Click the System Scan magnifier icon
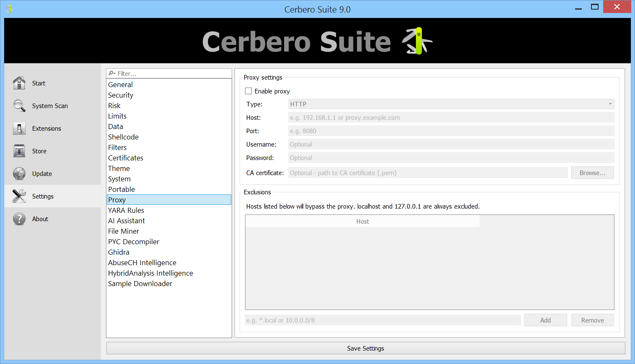Image resolution: width=635 pixels, height=364 pixels. pos(19,106)
